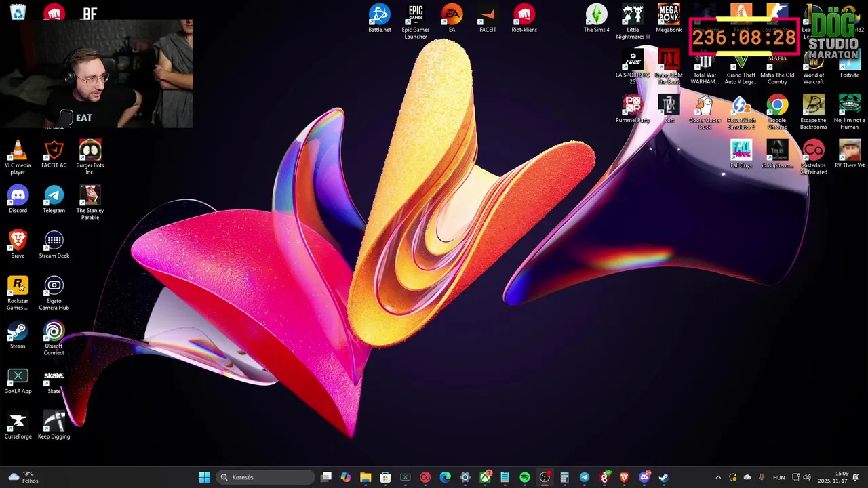Select the RV There Yet icon

pyautogui.click(x=850, y=155)
